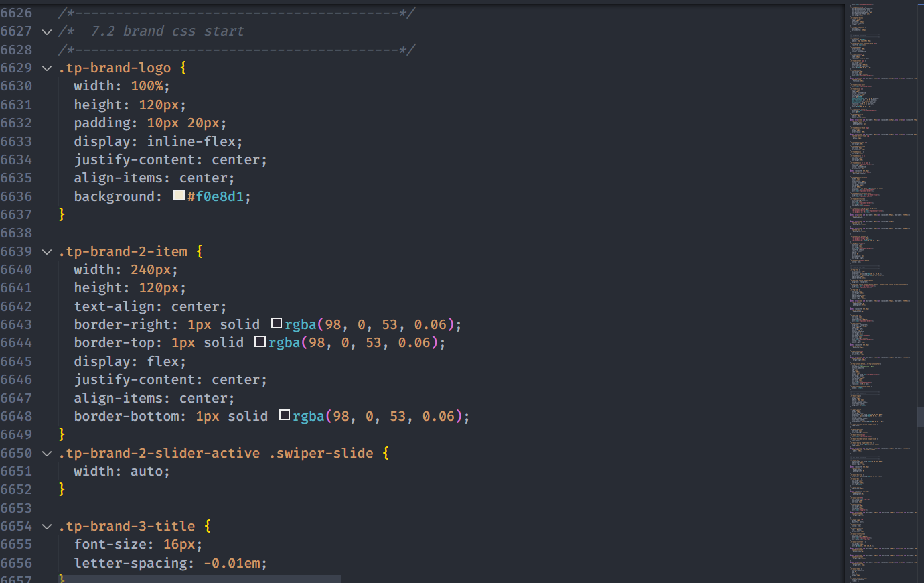Click the border-top rgba color swatch

(x=260, y=342)
